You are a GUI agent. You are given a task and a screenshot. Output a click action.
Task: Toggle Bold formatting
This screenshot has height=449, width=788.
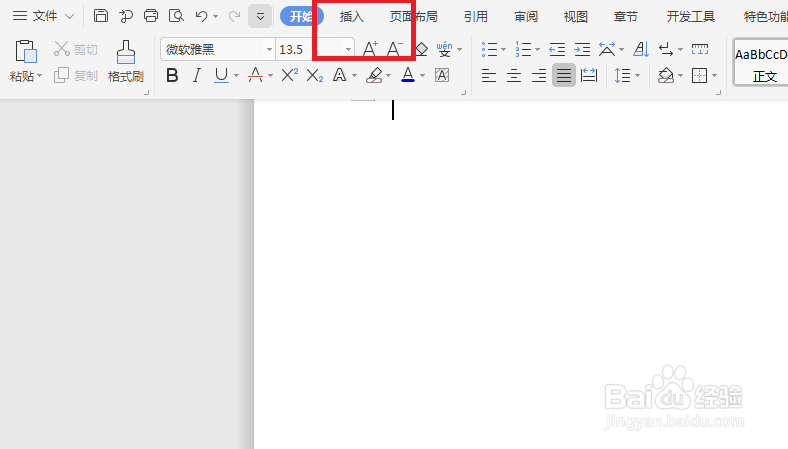pos(172,75)
